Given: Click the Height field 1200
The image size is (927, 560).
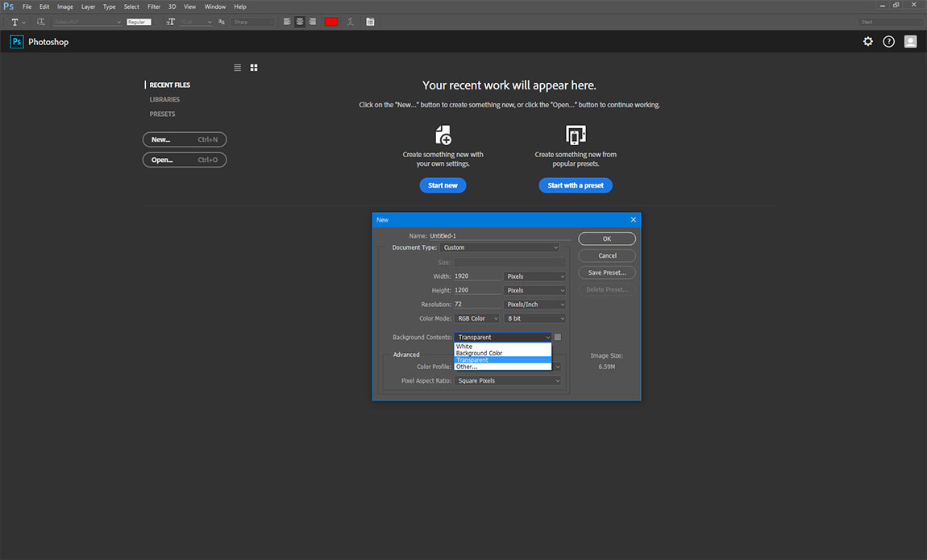Looking at the screenshot, I should pos(477,290).
